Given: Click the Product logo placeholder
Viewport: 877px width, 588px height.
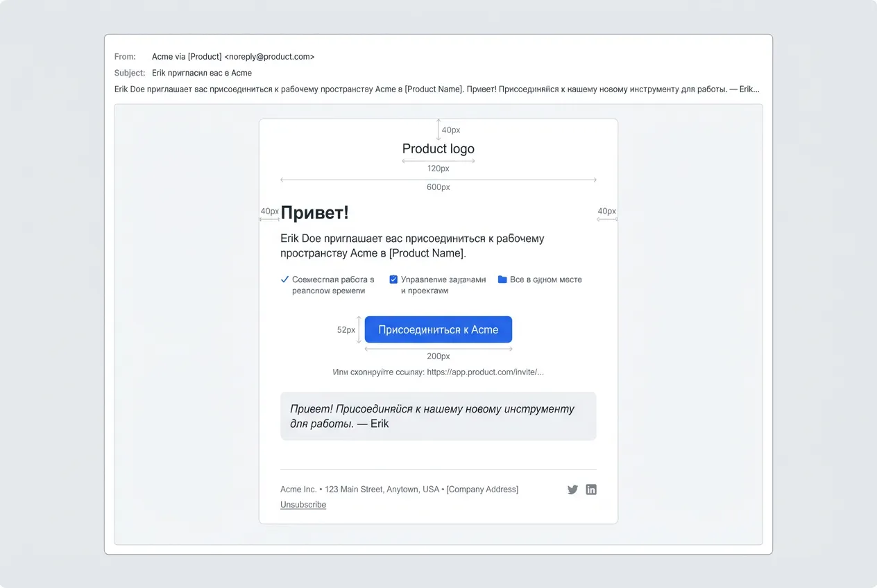Looking at the screenshot, I should point(438,149).
